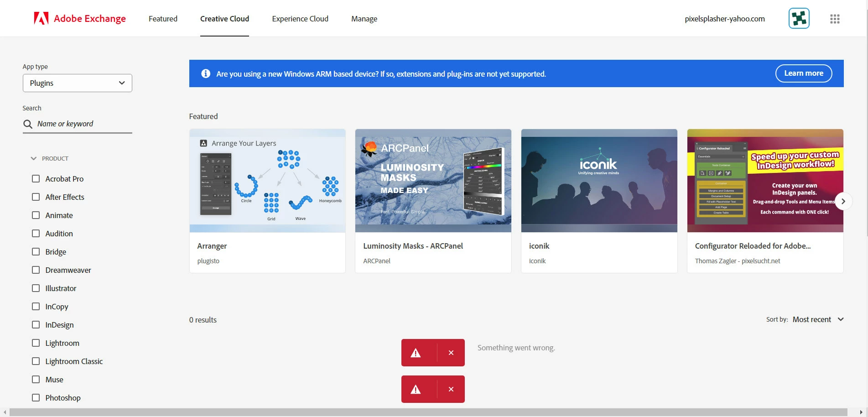Open Luminosity Masks - ARCPanel title
The height and width of the screenshot is (417, 868).
pos(413,246)
